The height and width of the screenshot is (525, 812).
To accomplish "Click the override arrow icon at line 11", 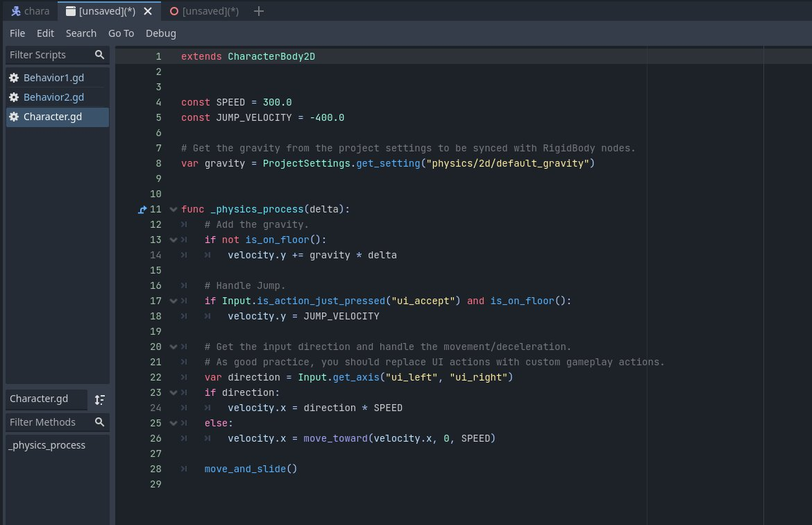I will click(x=142, y=210).
